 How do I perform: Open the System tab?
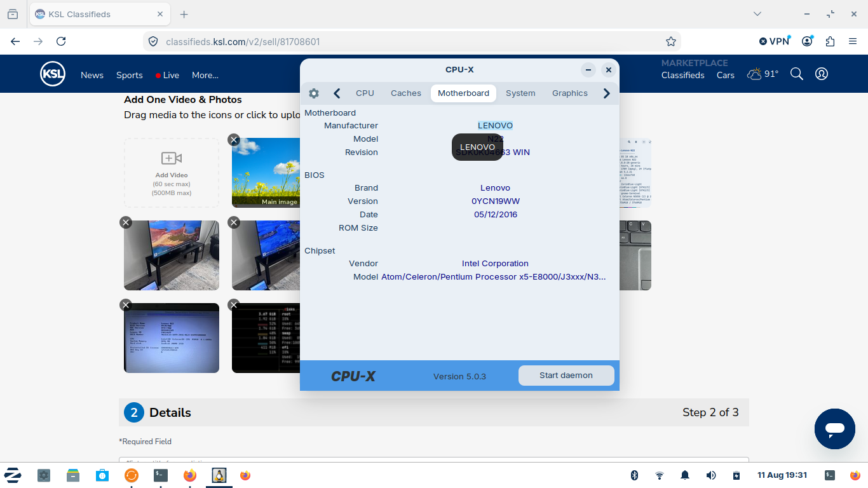(520, 93)
